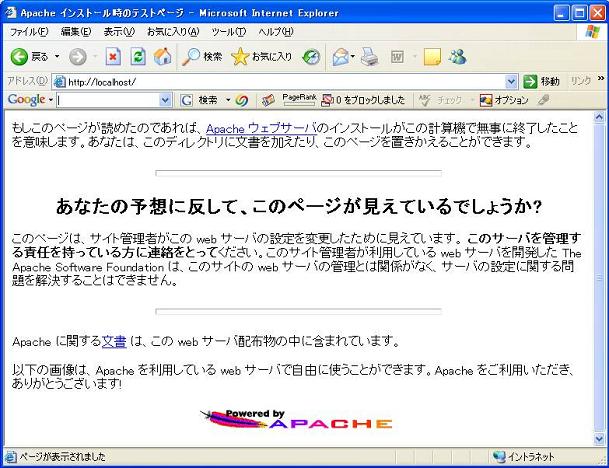Expand toolbar overflow chevron next to Links
Screen dimensions: 609x468
tap(601, 79)
